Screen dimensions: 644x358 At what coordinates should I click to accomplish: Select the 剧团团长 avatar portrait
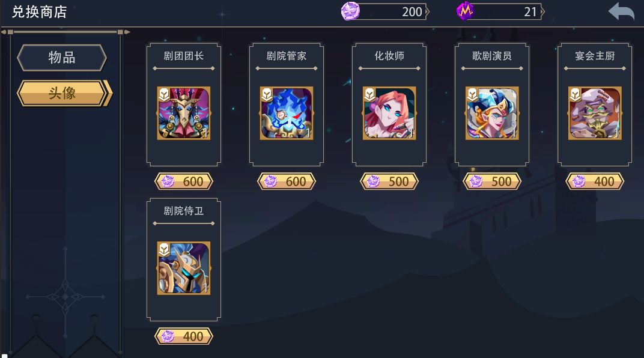[x=184, y=113]
